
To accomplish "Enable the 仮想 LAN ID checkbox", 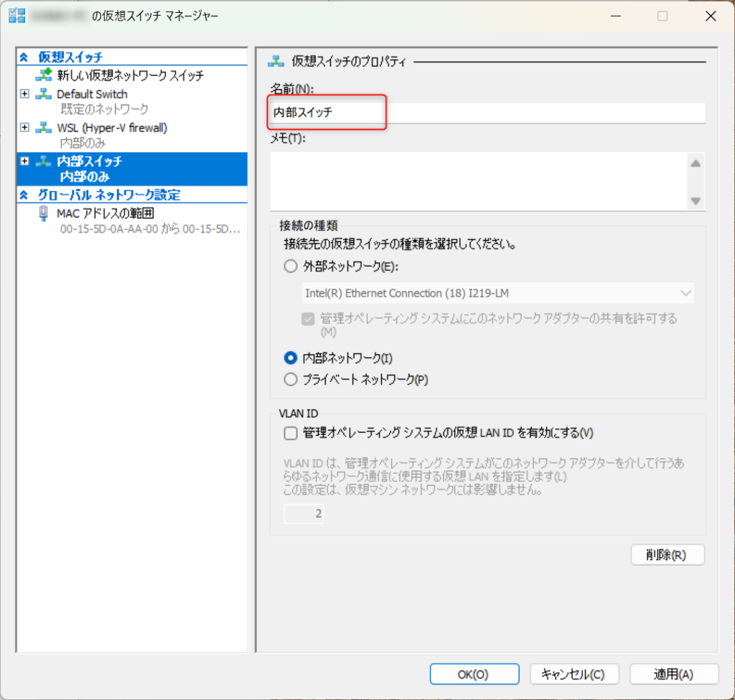I will coord(291,433).
